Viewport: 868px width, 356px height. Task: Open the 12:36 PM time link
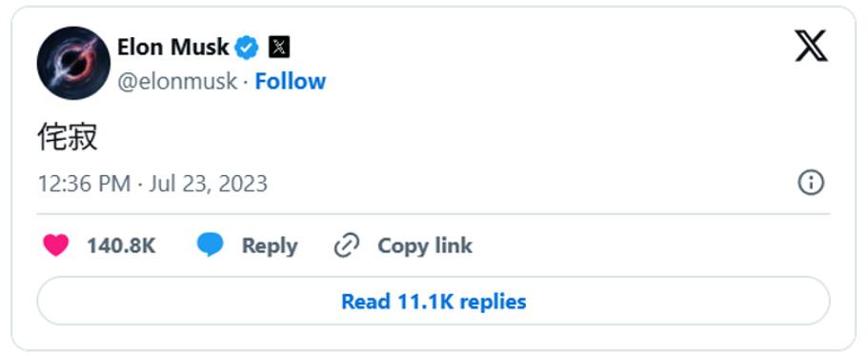pos(84,184)
